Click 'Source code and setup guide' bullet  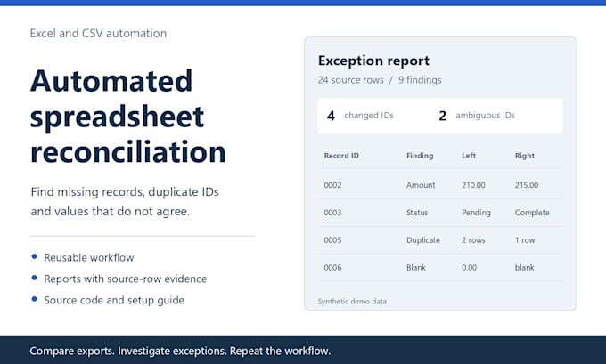(114, 300)
